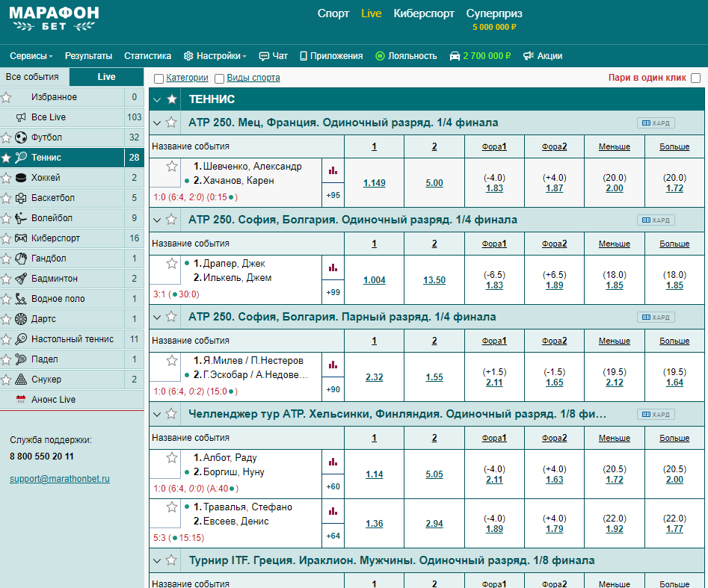Select odds 13.50 for Илькель
This screenshot has width=708, height=588.
pos(434,279)
